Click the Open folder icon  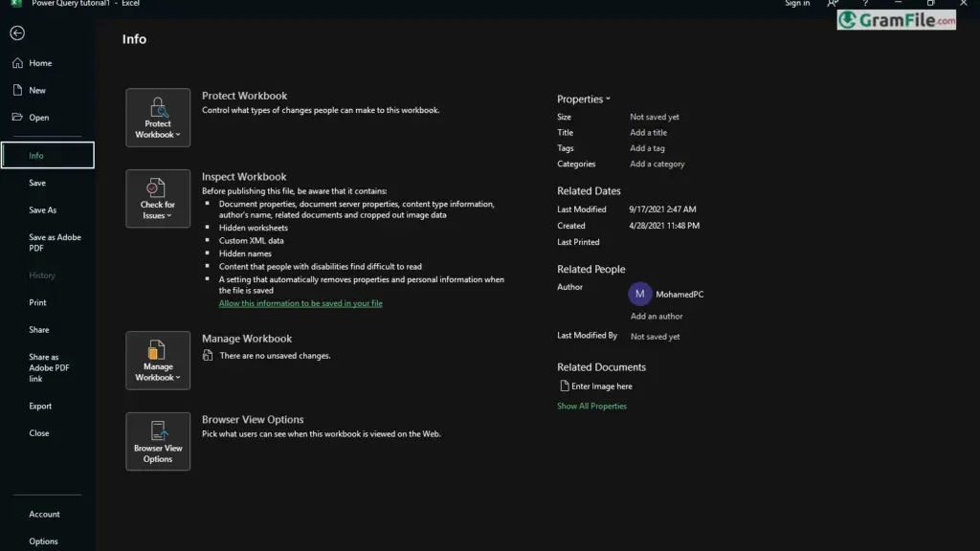pyautogui.click(x=17, y=117)
